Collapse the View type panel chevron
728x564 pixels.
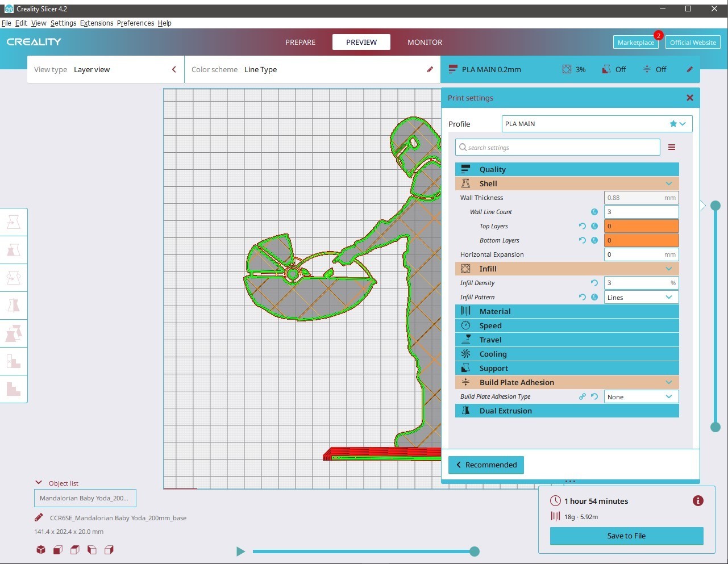point(174,69)
